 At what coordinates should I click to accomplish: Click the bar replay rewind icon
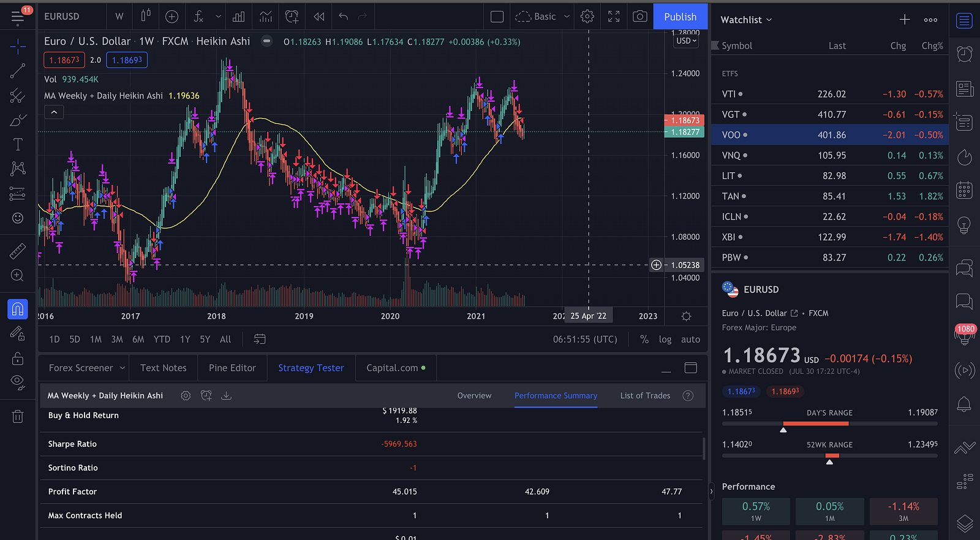click(x=319, y=17)
